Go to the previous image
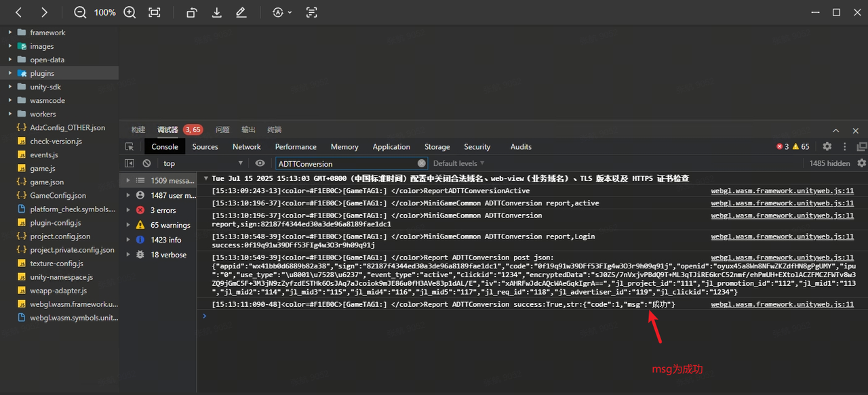Image resolution: width=868 pixels, height=395 pixels. click(19, 12)
